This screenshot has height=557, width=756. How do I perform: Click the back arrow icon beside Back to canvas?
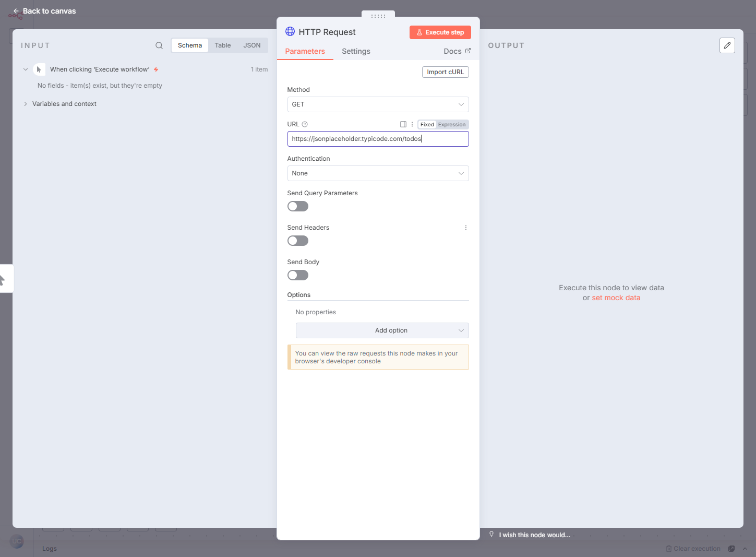16,11
